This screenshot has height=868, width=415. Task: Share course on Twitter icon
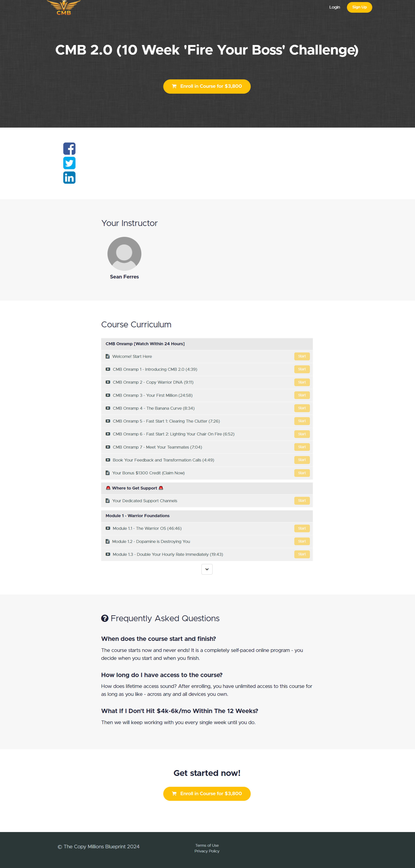[x=69, y=163]
